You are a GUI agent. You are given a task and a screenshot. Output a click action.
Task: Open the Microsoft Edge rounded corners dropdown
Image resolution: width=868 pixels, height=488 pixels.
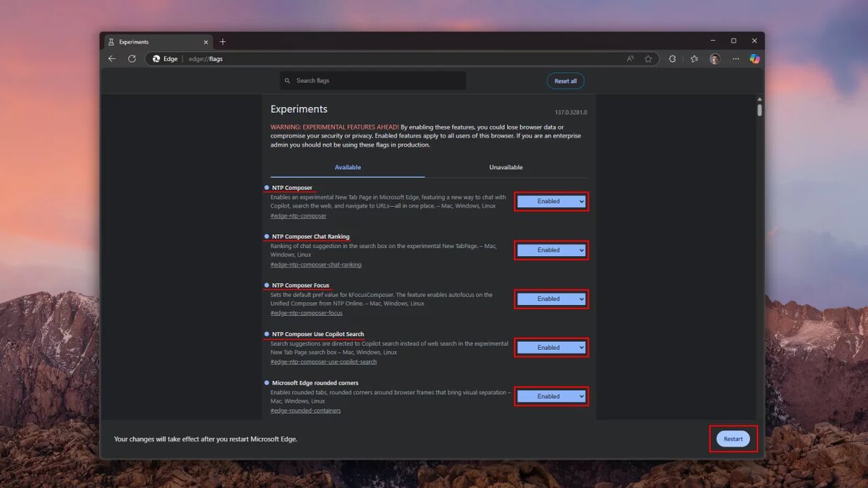(x=551, y=396)
